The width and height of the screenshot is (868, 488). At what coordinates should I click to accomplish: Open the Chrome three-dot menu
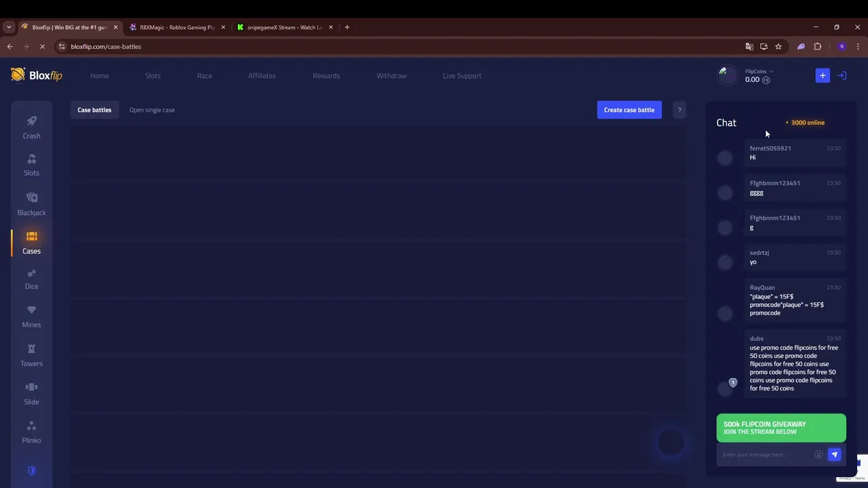(x=859, y=47)
